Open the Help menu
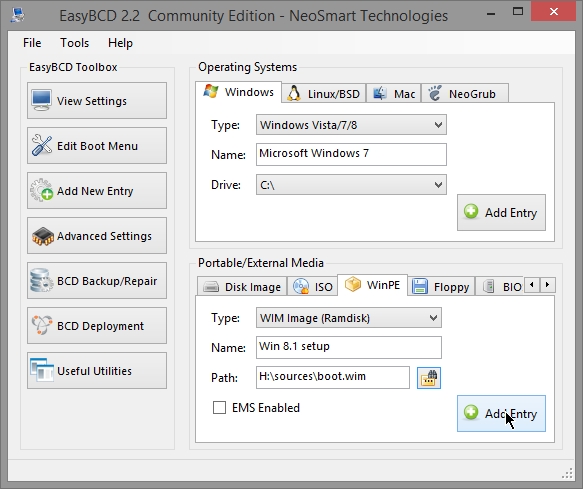 pyautogui.click(x=120, y=43)
